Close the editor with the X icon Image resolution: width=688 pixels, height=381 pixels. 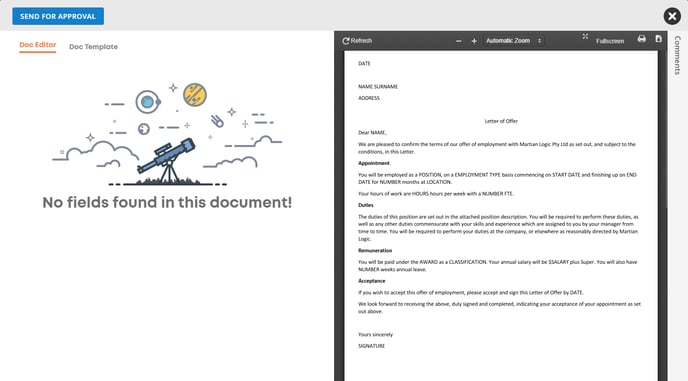[672, 16]
